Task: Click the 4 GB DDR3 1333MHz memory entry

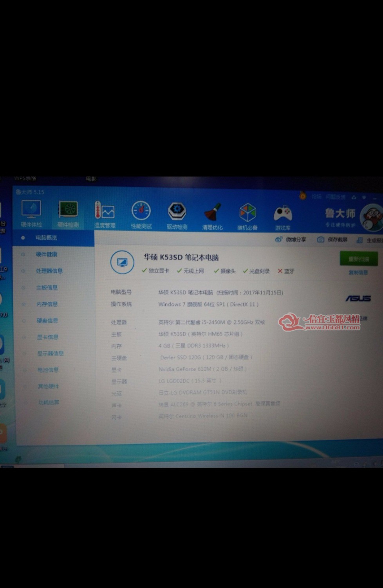Action: coord(193,346)
